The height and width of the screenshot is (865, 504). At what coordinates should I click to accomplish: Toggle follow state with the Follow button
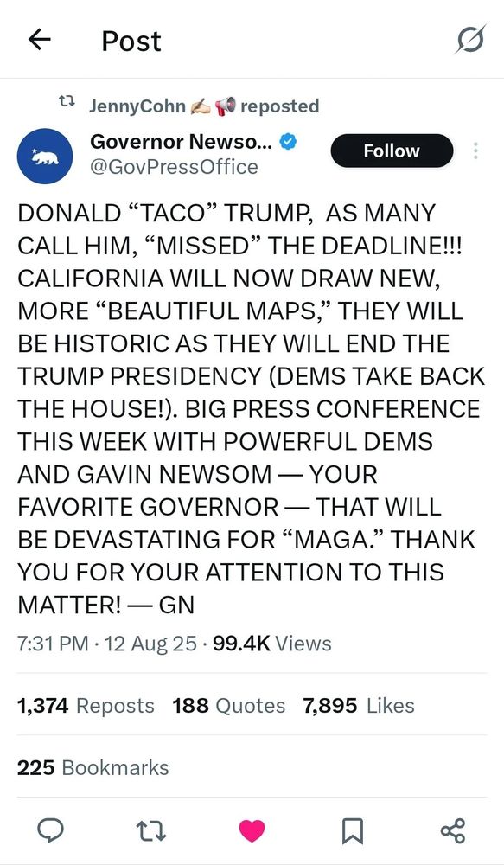(x=391, y=151)
